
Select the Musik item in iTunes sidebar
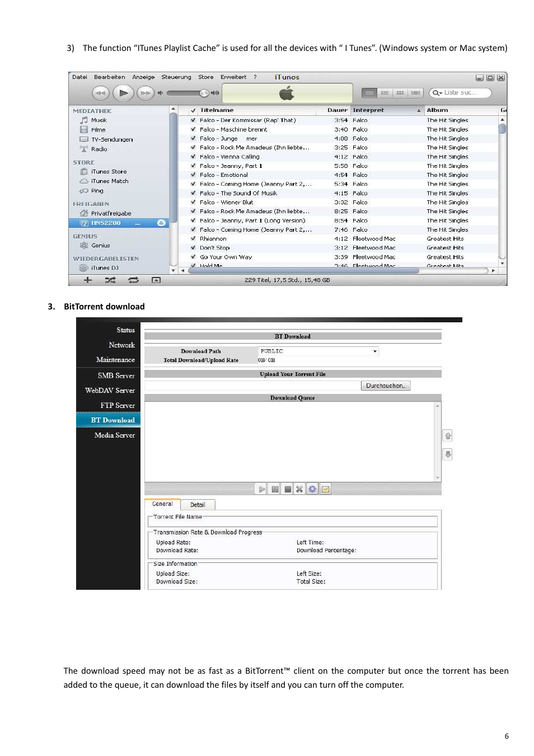coord(98,120)
